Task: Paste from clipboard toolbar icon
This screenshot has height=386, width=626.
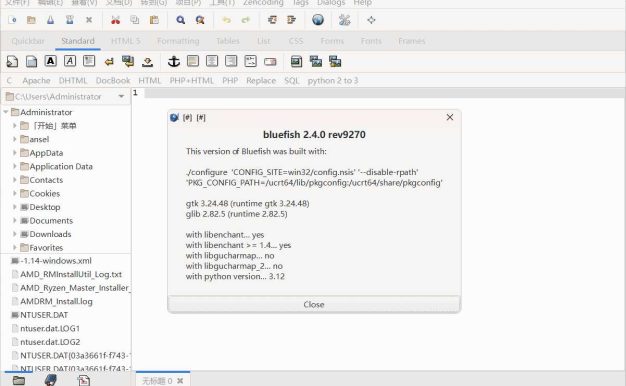Action: click(x=154, y=20)
